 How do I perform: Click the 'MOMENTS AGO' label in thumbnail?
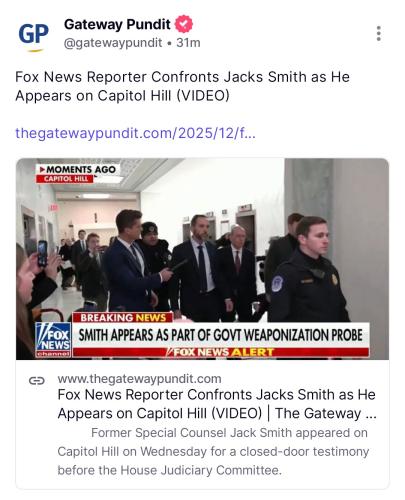coord(78,169)
